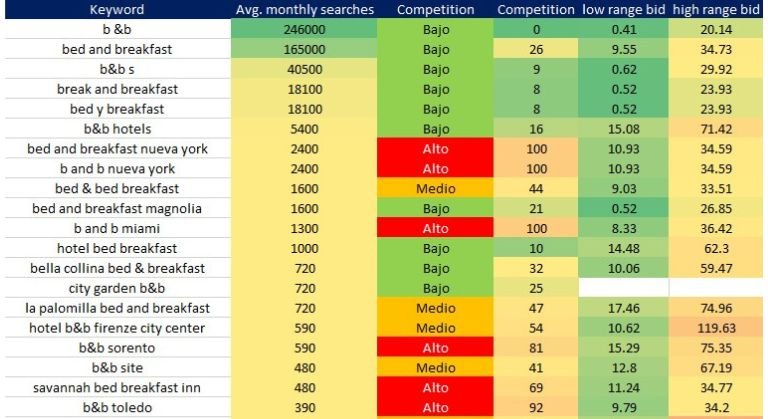This screenshot has height=419, width=768.
Task: Select the high range bid header
Action: click(x=716, y=9)
